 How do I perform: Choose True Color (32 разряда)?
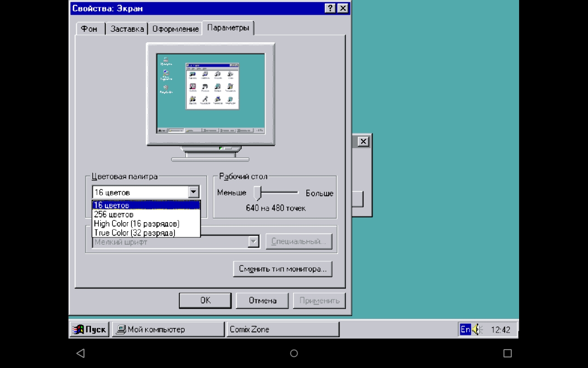pyautogui.click(x=146, y=233)
